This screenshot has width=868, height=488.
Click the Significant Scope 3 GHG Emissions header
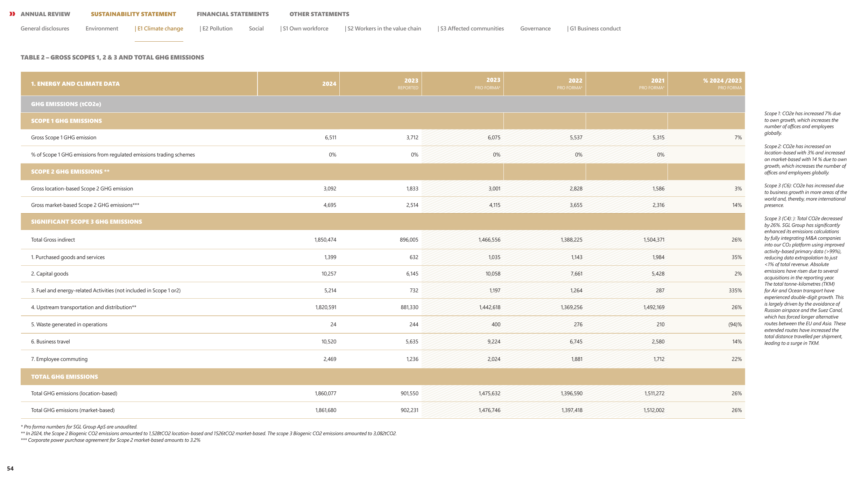click(x=86, y=222)
